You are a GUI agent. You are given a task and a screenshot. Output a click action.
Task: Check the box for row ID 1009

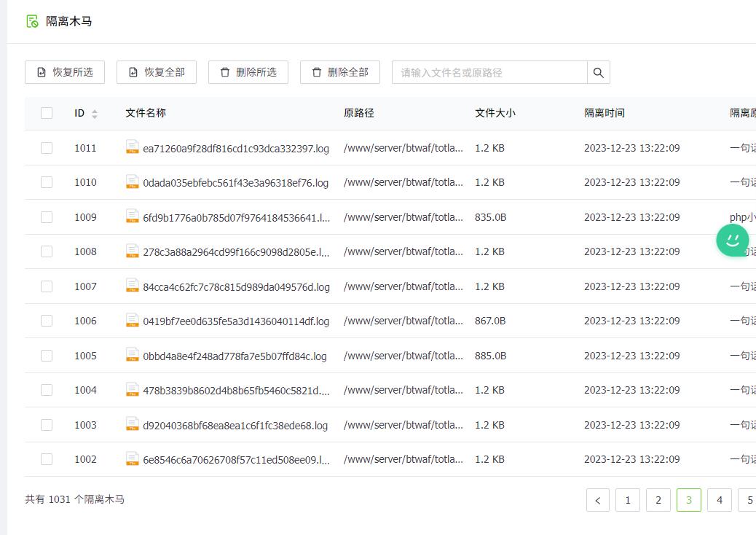coord(47,217)
